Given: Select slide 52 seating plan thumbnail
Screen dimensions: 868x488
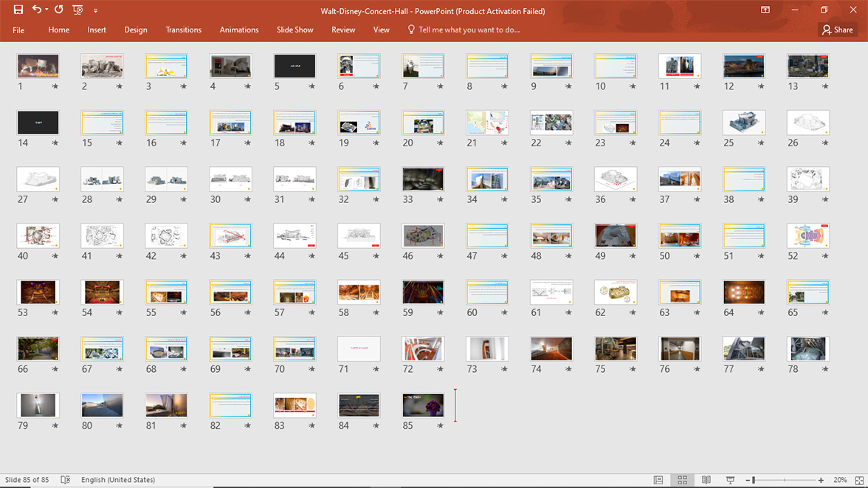Looking at the screenshot, I should [808, 236].
